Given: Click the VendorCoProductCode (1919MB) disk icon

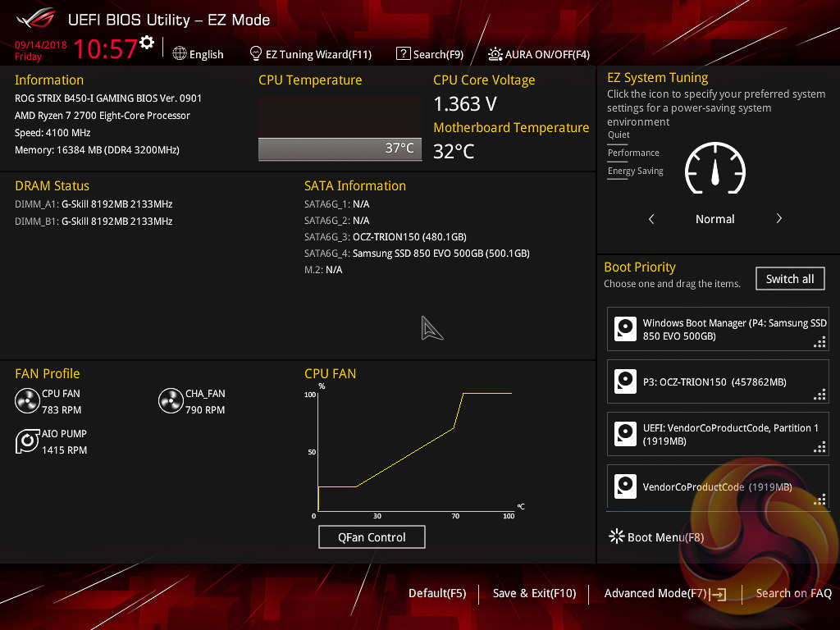Looking at the screenshot, I should pyautogui.click(x=625, y=486).
